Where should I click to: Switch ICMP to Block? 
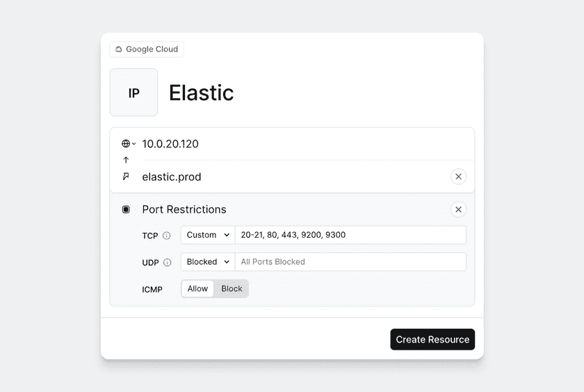click(x=232, y=288)
